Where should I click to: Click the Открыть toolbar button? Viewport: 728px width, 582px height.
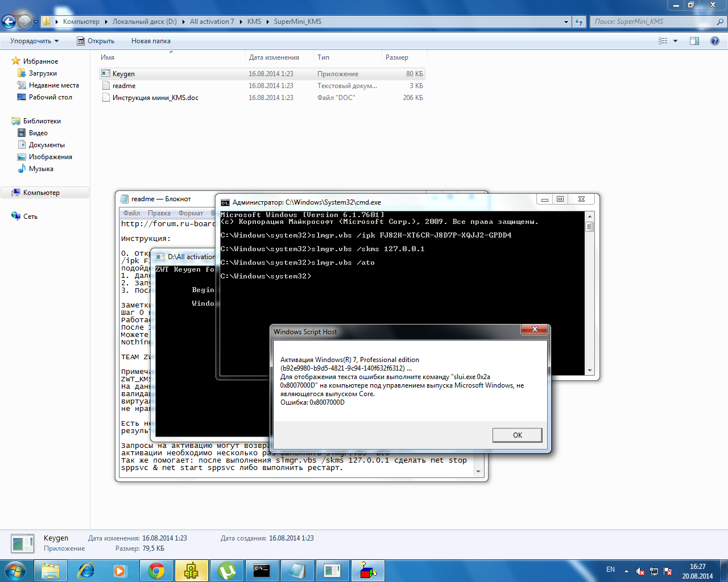click(96, 41)
